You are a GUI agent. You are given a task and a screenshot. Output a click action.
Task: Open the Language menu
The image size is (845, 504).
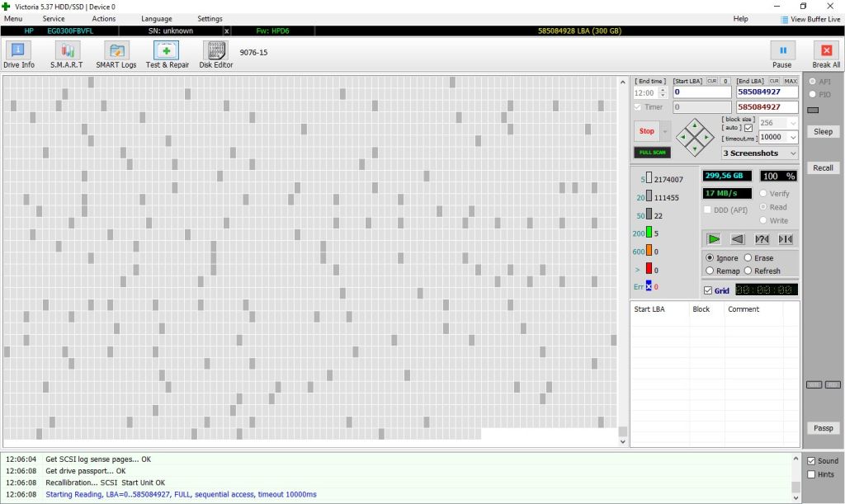(156, 18)
